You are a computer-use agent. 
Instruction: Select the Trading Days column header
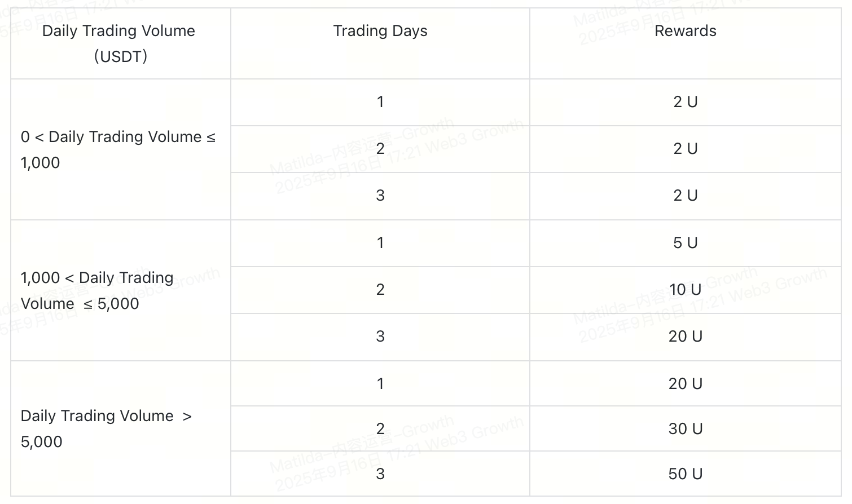click(380, 43)
